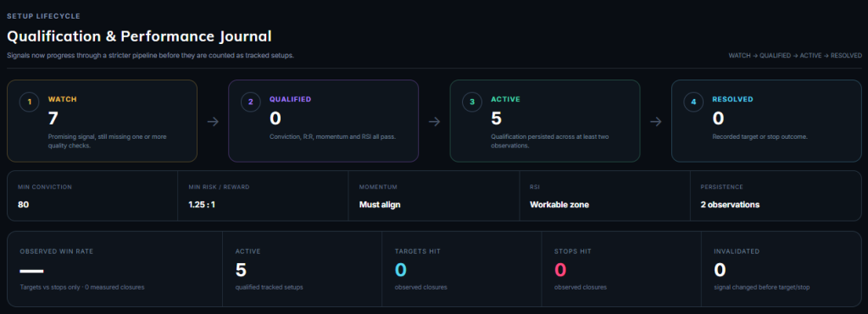Screen dimensions: 868x314
Task: Click the step 3 circle on Active card
Action: [472, 102]
